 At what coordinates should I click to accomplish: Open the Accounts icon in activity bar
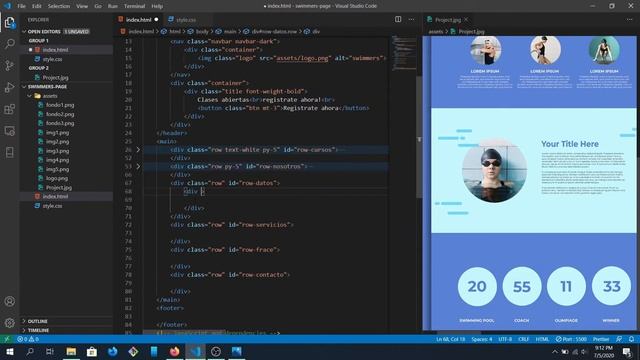point(9,301)
